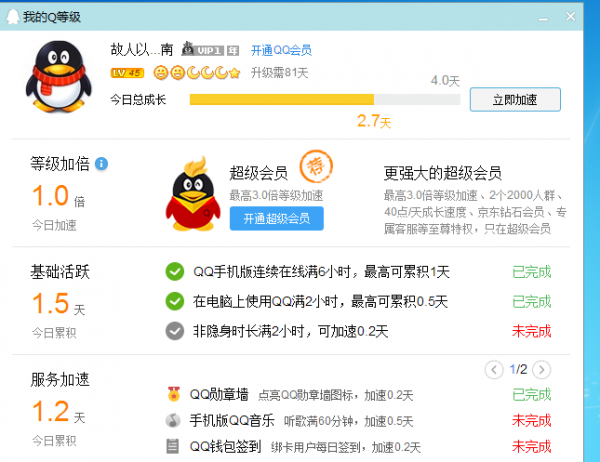Click 未完成 status for QQ钱包签到

point(532,447)
